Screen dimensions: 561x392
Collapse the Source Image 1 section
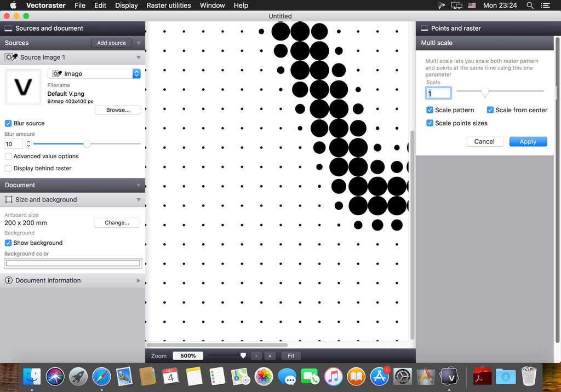click(139, 57)
